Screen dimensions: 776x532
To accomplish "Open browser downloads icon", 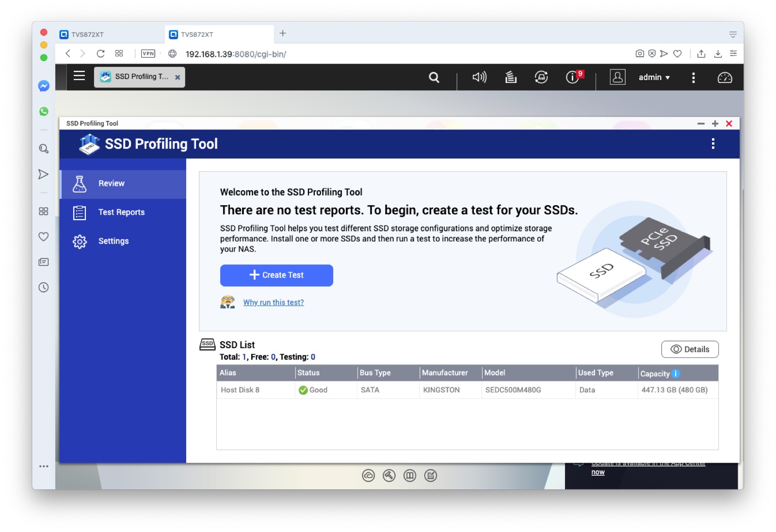I will pos(718,54).
